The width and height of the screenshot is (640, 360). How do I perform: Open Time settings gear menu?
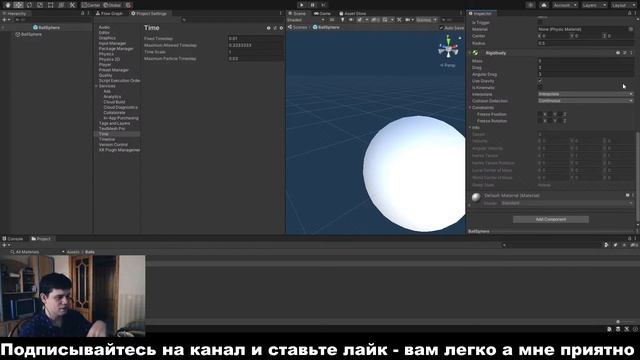point(281,28)
